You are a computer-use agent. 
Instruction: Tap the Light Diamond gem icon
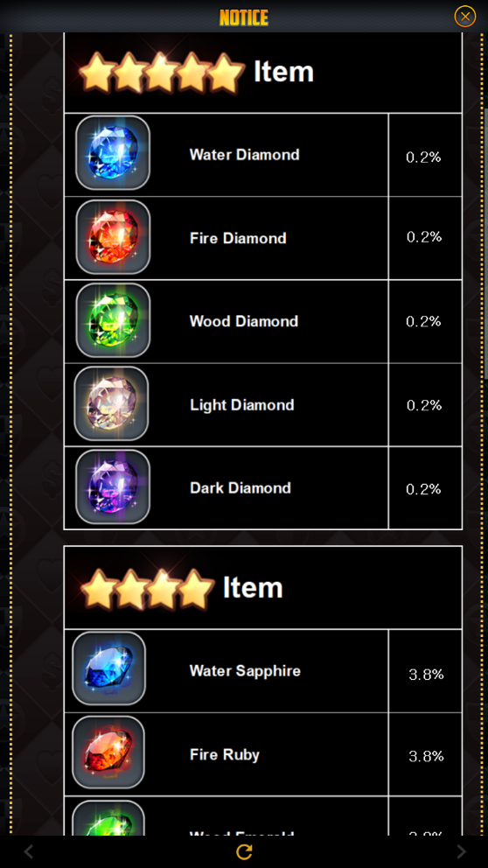[x=111, y=403]
